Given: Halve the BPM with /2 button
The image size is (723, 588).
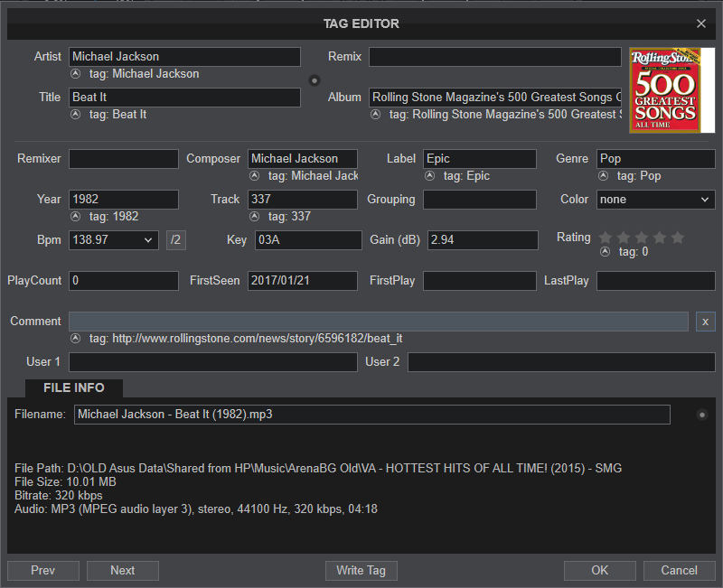Looking at the screenshot, I should point(175,240).
